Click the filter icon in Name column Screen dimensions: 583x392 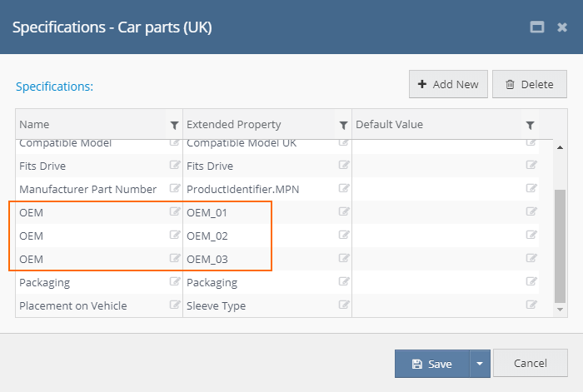click(174, 125)
